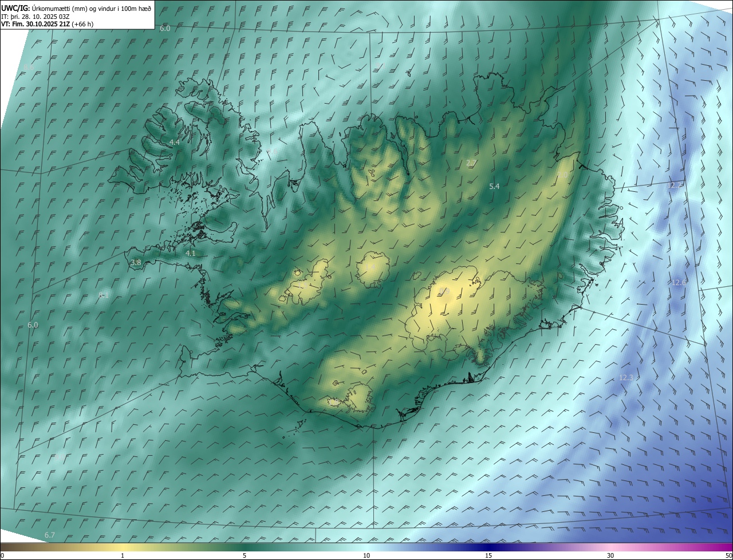Click the '10' tick on the color scale
The height and width of the screenshot is (560, 733).
366,555
